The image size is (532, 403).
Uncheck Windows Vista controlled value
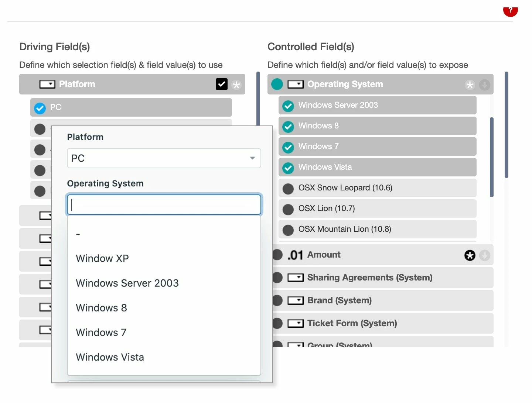tap(288, 168)
